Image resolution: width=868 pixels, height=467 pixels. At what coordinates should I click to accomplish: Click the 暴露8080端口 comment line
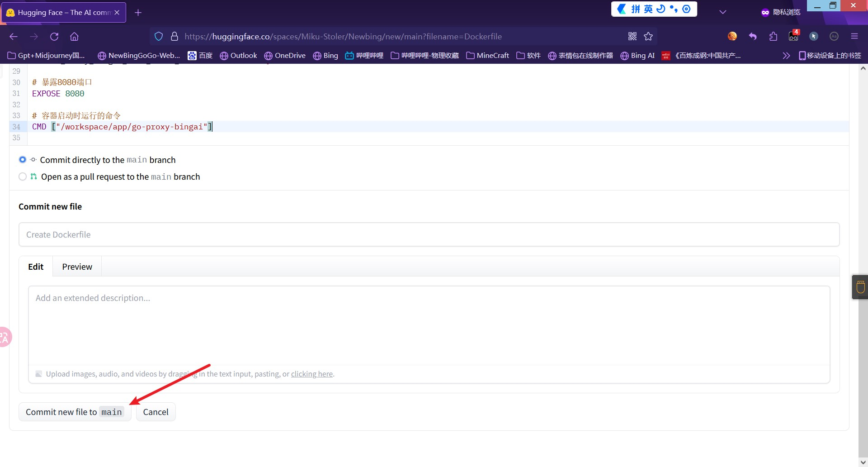click(62, 82)
